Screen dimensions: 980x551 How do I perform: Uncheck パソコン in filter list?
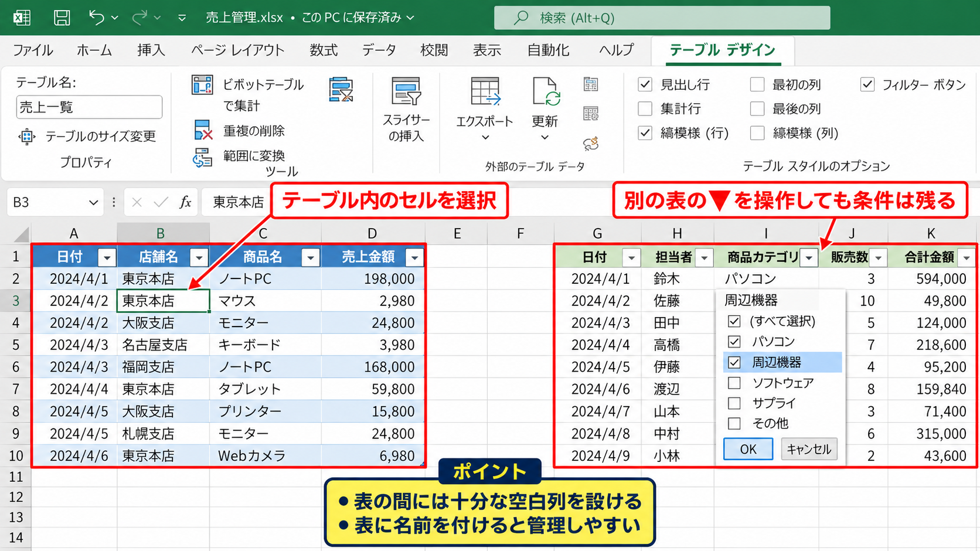tap(734, 342)
